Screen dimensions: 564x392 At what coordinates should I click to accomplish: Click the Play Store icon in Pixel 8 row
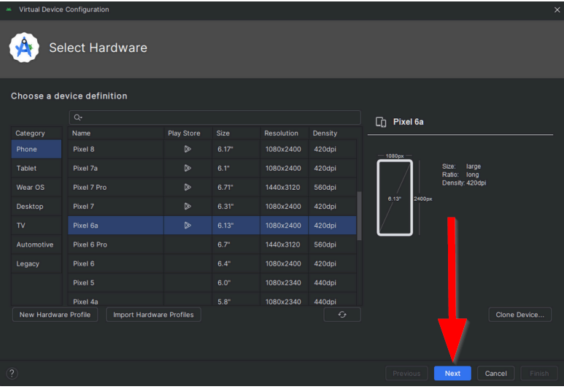[x=188, y=149]
